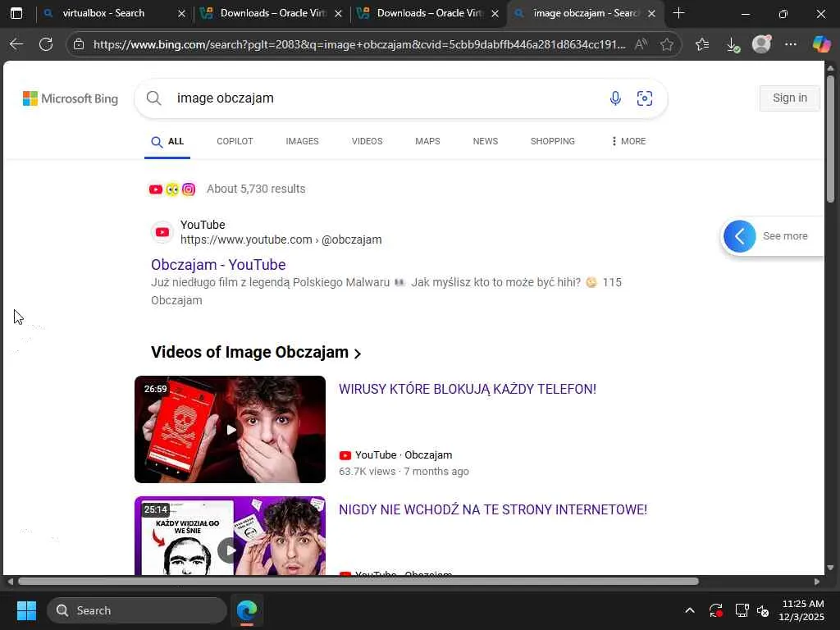Image resolution: width=840 pixels, height=630 pixels.
Task: Expand Videos of Image Obczajam chevron
Action: pyautogui.click(x=358, y=354)
